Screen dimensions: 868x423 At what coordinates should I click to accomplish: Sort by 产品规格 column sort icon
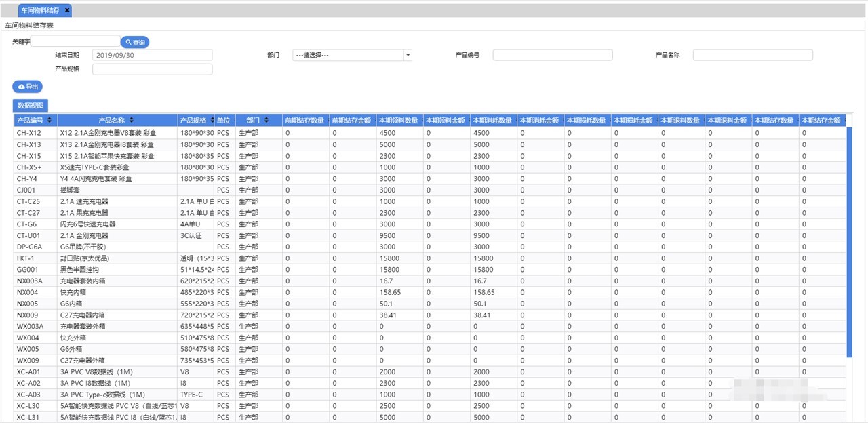coord(211,121)
